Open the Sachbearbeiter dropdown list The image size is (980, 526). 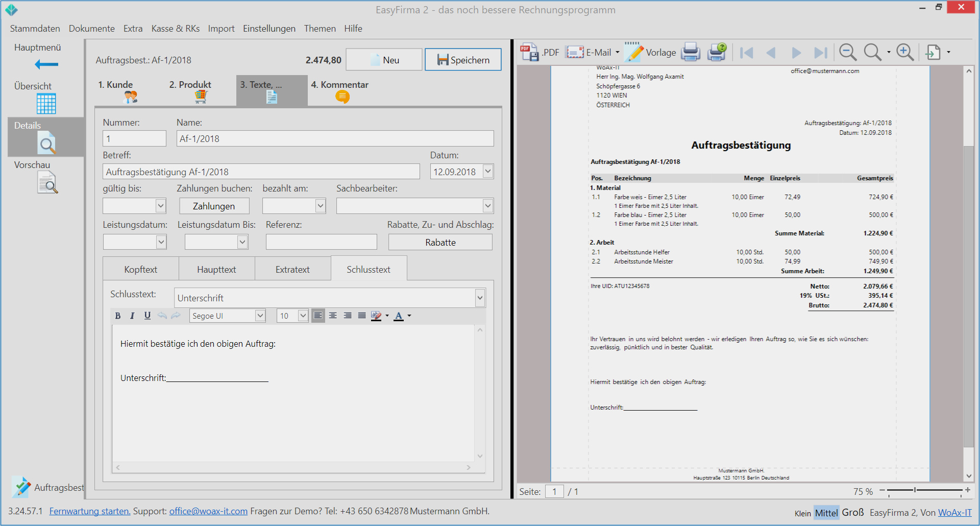(488, 206)
